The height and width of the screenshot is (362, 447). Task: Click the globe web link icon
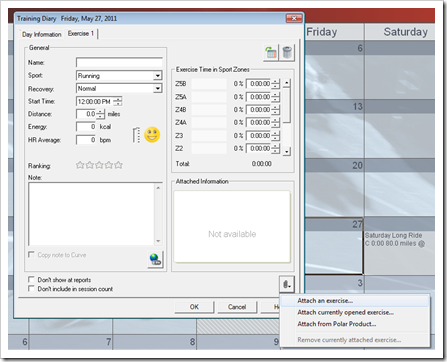coord(155,259)
